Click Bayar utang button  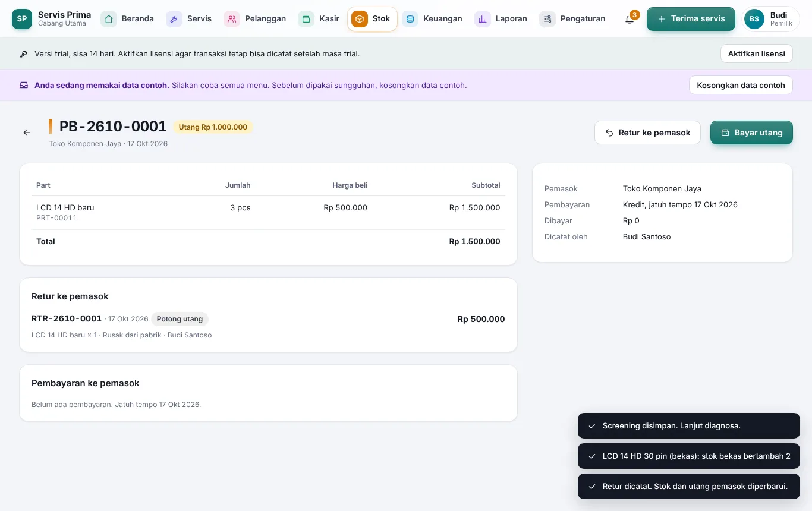[751, 133]
